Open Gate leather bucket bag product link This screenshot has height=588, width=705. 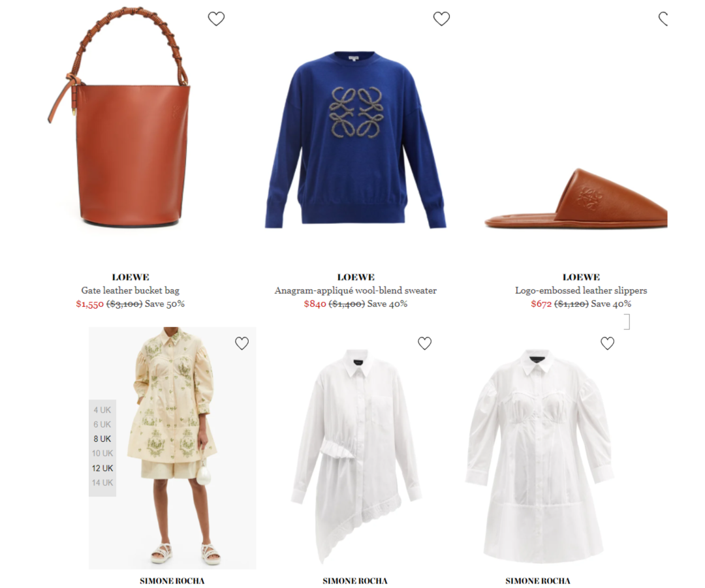click(x=131, y=290)
